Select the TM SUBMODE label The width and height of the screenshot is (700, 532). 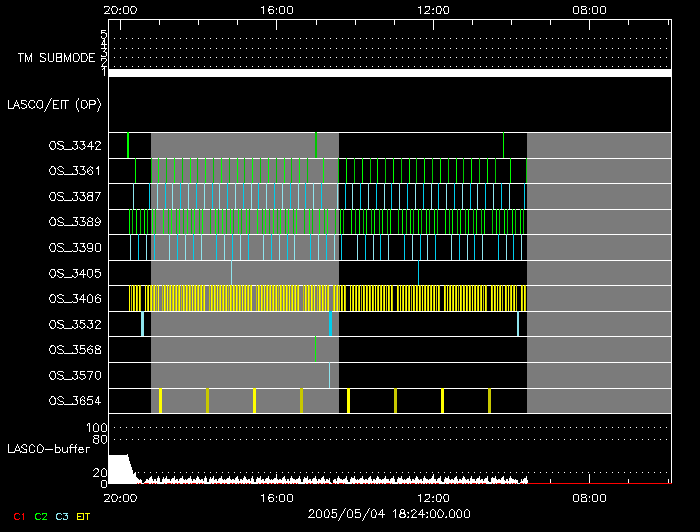click(x=57, y=58)
